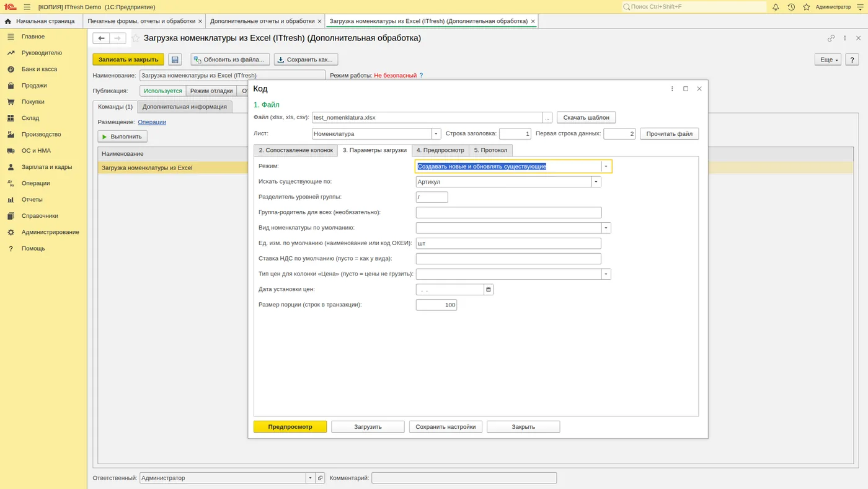Viewport: 868px width, 489px height.
Task: Expand the 'Ответственный' dropdown
Action: click(311, 478)
